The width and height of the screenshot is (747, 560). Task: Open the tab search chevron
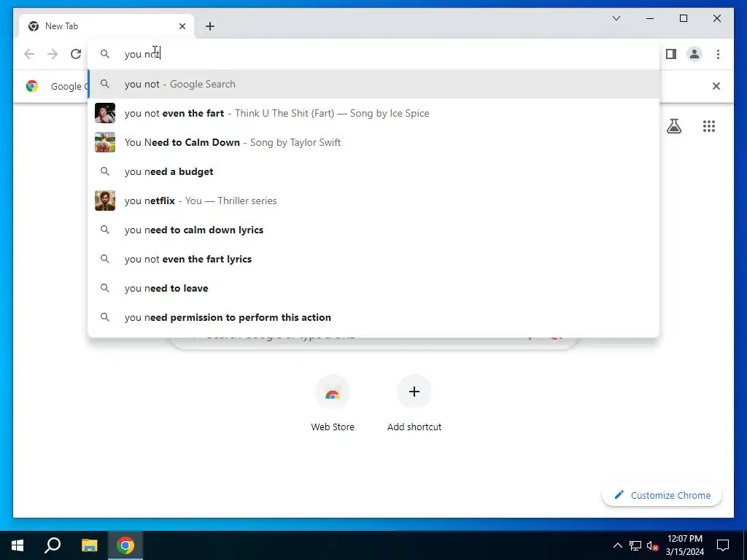click(616, 18)
